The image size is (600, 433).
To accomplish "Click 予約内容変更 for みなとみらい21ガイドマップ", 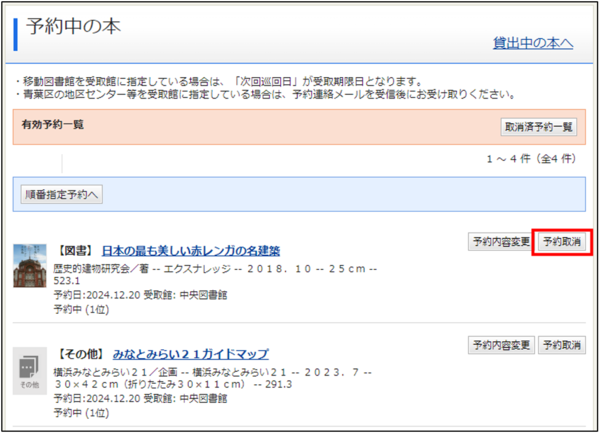I will pos(500,345).
